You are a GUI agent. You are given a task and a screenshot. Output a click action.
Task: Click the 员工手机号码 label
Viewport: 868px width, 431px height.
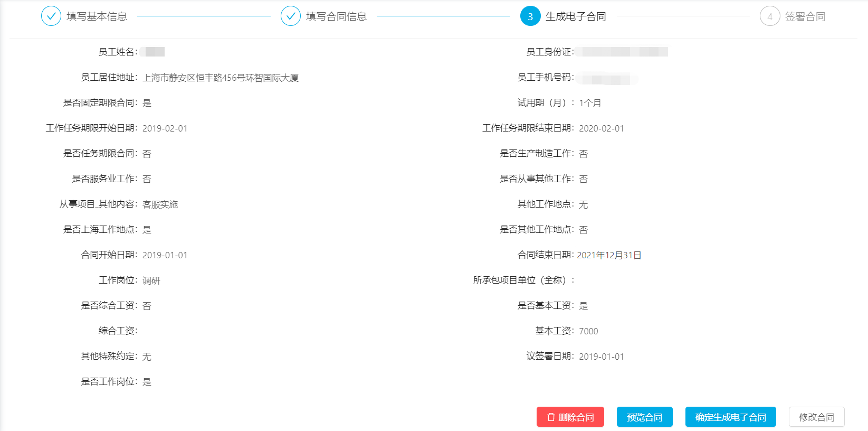point(546,78)
